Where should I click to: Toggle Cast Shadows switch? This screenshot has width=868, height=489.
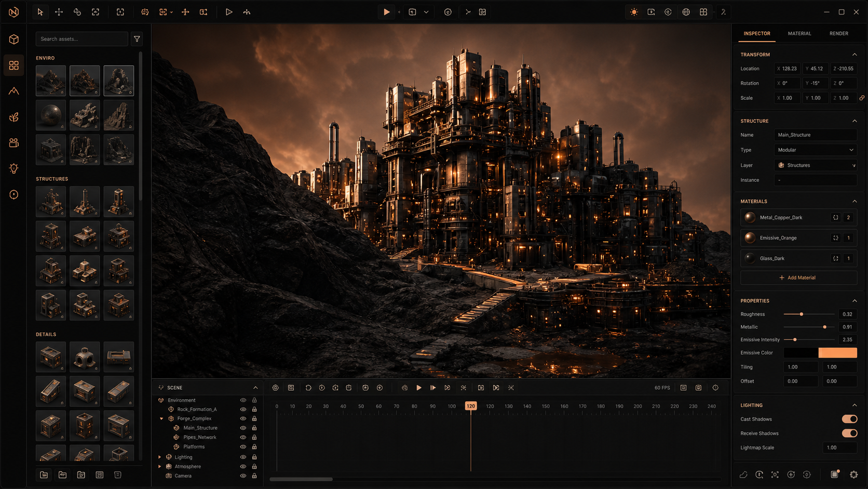849,419
